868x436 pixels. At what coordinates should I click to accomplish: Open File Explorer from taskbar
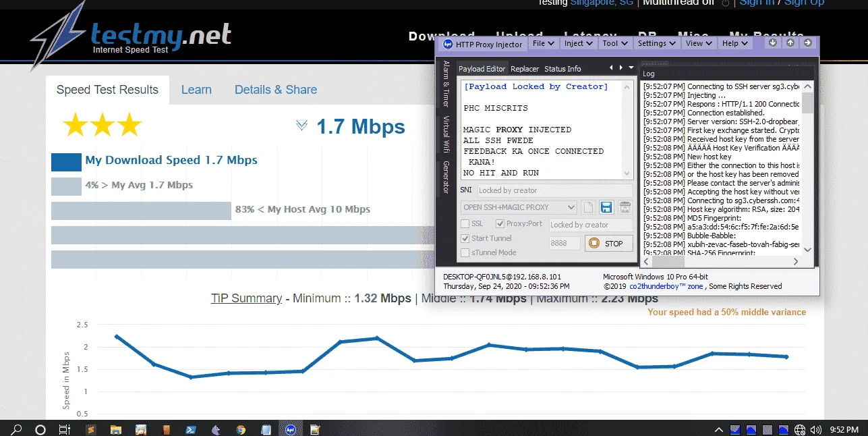click(116, 429)
